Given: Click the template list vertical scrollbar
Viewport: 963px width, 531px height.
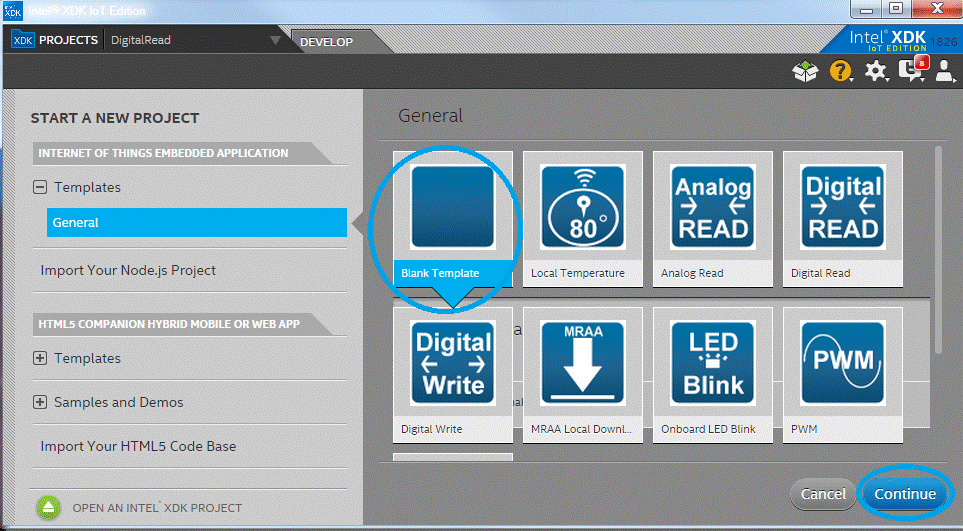Looking at the screenshot, I should coord(938,249).
